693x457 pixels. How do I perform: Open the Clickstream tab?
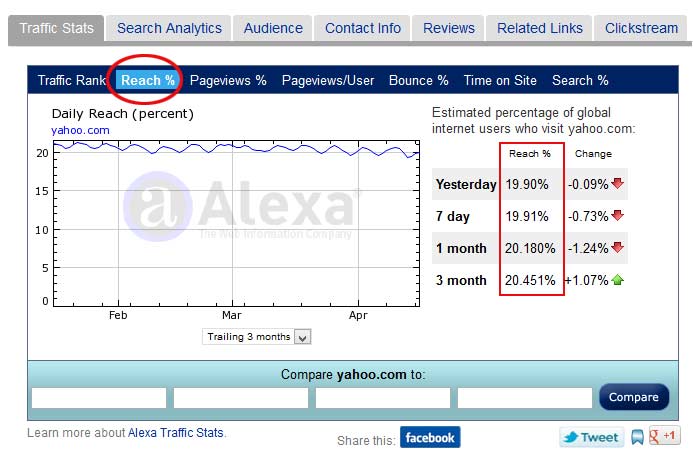point(641,28)
